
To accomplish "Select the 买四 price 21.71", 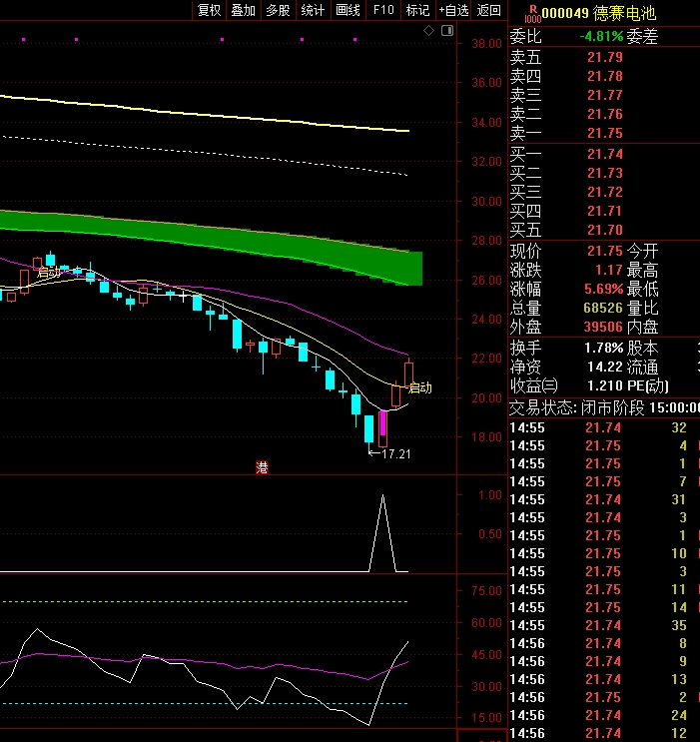I will [605, 211].
